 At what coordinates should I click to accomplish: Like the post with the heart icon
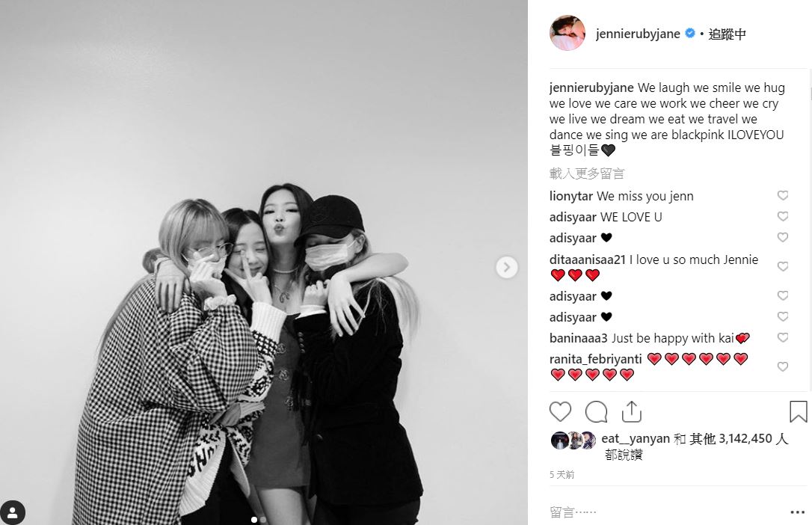click(560, 411)
